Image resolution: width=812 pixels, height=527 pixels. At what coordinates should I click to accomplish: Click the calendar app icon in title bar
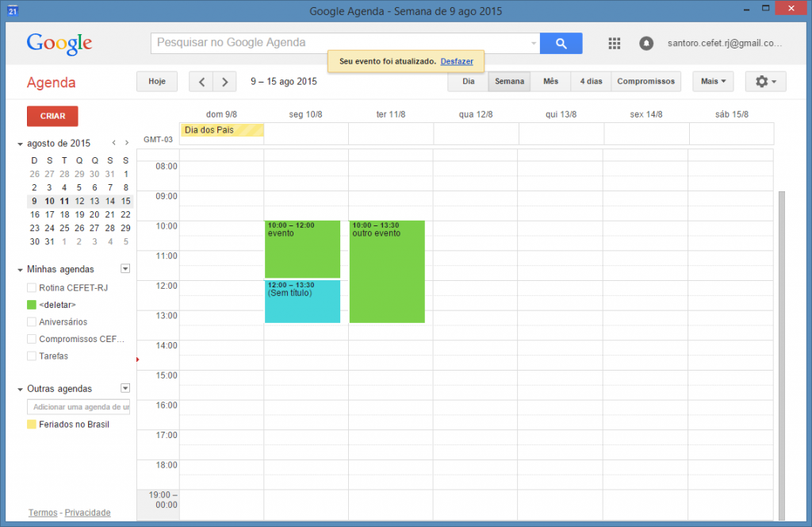coord(13,10)
